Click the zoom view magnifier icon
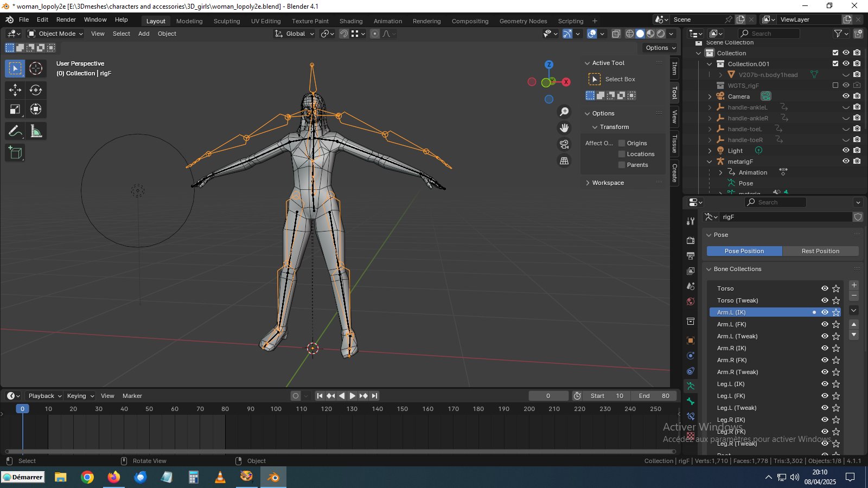The image size is (868, 488). 564,112
